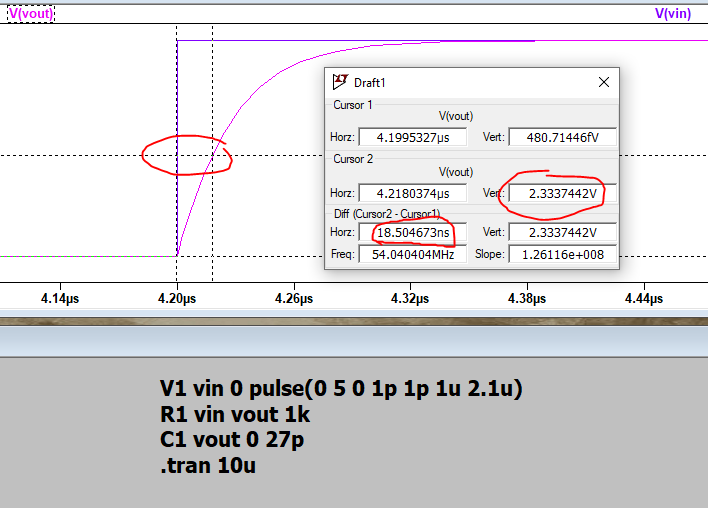
Task: Select Diff Vert value field
Action: point(563,232)
